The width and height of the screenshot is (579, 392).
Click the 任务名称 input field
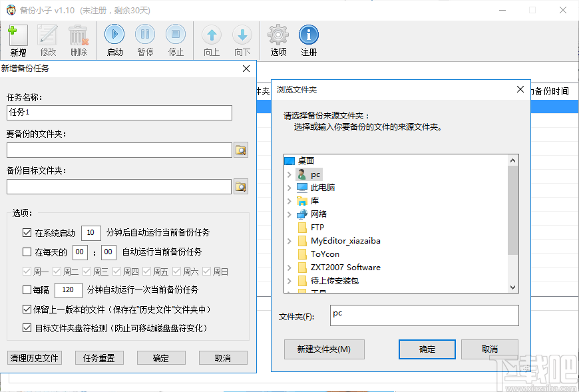click(119, 112)
